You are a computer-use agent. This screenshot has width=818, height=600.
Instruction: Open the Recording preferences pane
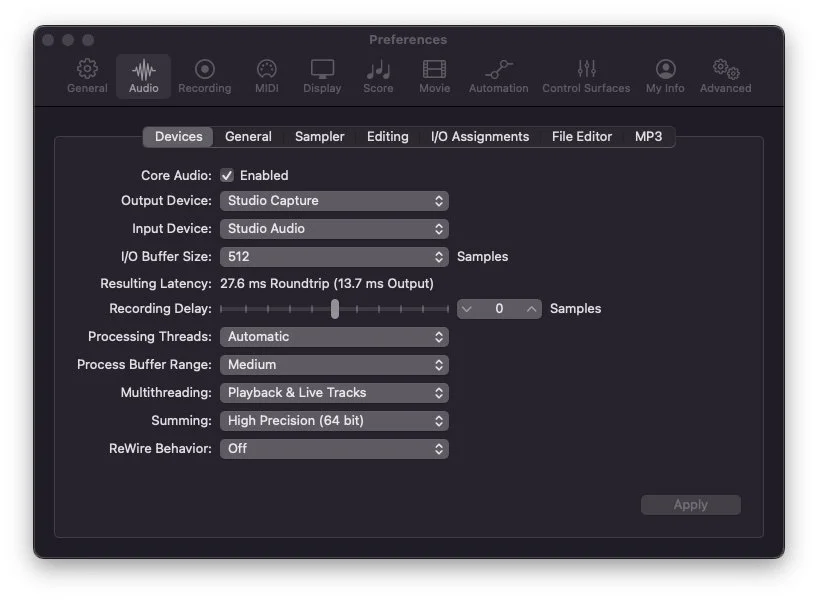[204, 75]
